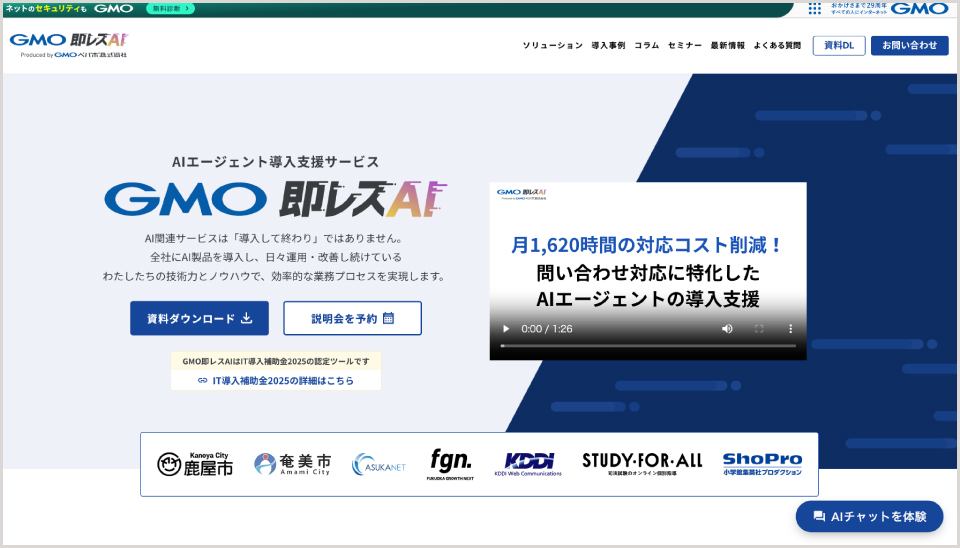Open the video more-options menu
The height and width of the screenshot is (548, 960).
(790, 329)
